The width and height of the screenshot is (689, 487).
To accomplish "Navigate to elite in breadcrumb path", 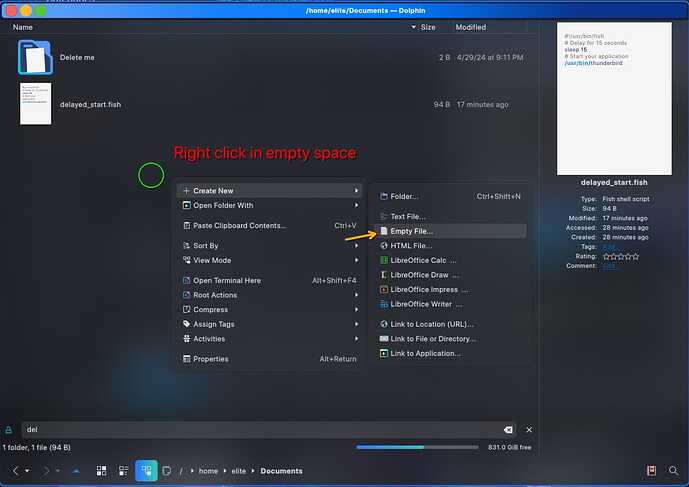I will [x=237, y=470].
